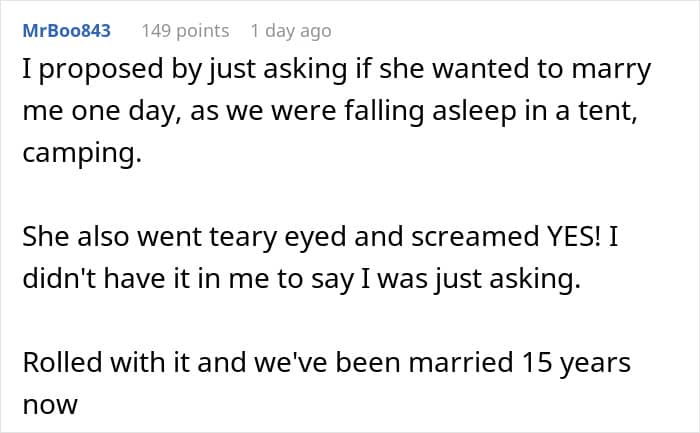This screenshot has height=433, width=700.
Task: Click the word 'married' in the last paragraph
Action: (461, 362)
